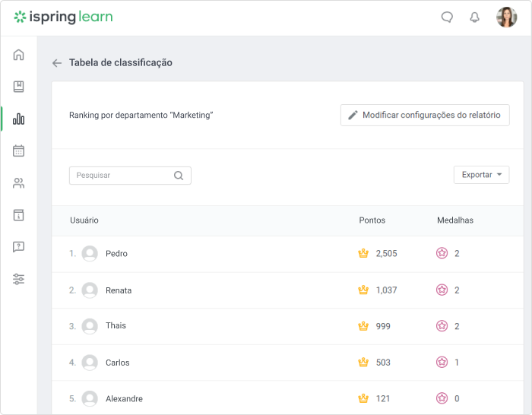Open the notifications bell

click(x=474, y=17)
